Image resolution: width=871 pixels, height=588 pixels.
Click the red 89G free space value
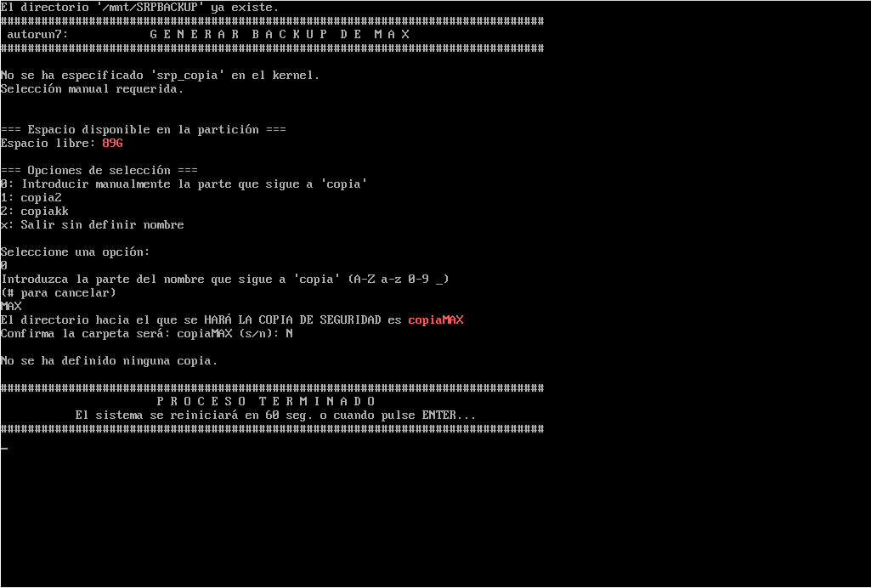[x=112, y=144]
